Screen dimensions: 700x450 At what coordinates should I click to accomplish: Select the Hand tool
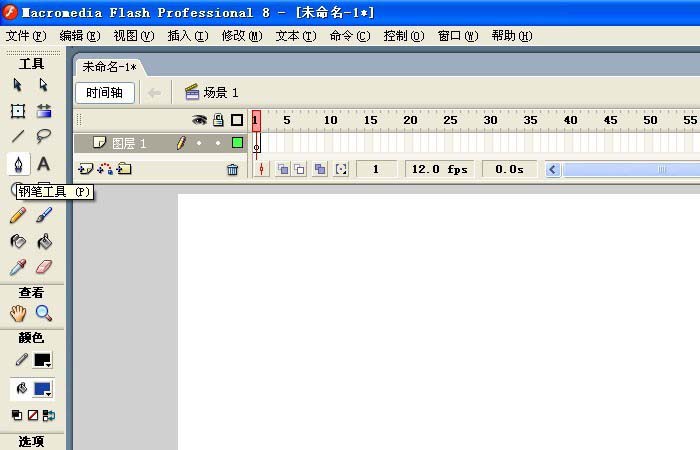coord(18,313)
